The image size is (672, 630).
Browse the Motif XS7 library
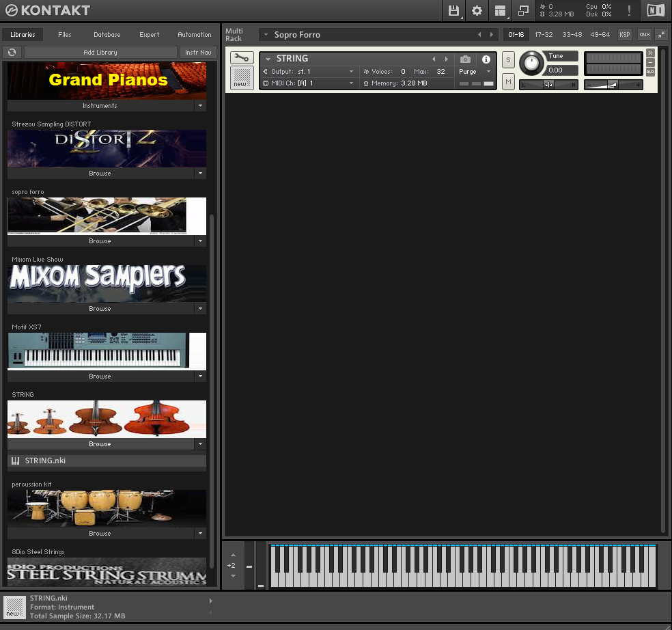[x=100, y=376]
